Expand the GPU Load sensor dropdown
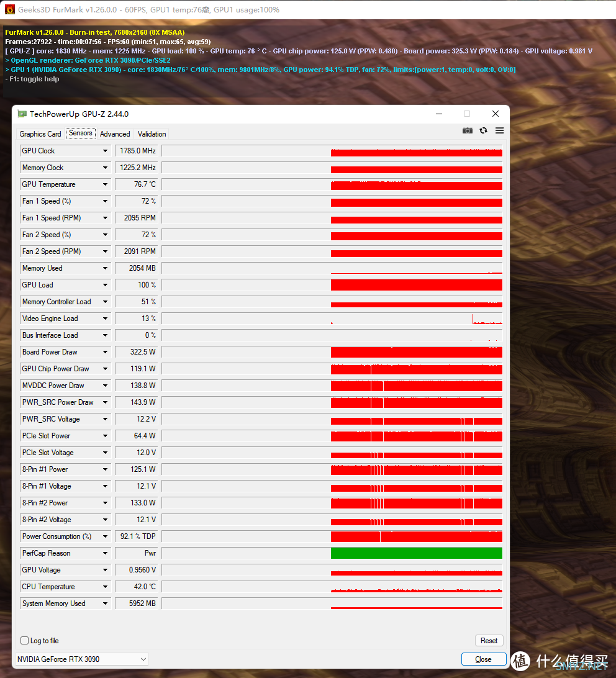Viewport: 616px width, 678px height. point(105,285)
